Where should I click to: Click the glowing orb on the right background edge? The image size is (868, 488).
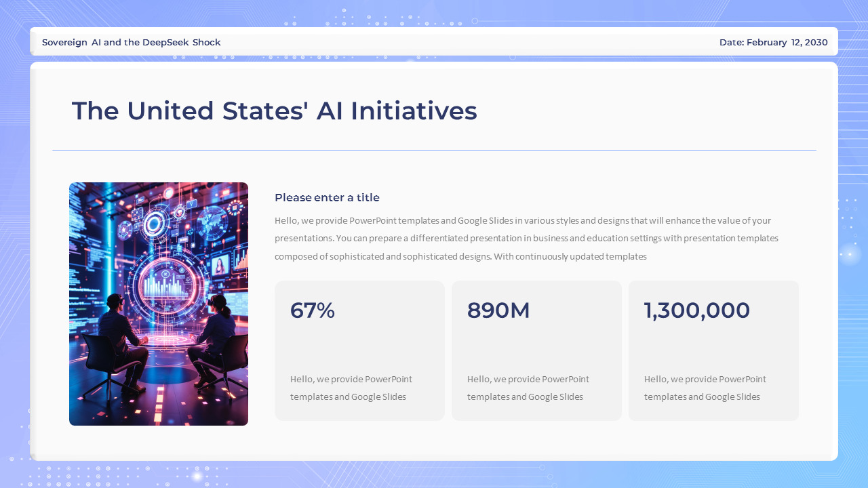point(849,254)
